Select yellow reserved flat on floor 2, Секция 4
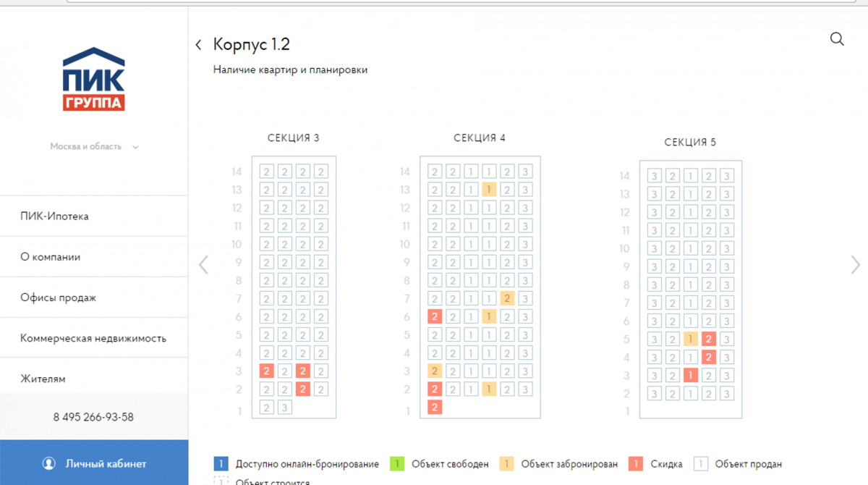Viewport: 868px width, 485px height. (x=489, y=389)
